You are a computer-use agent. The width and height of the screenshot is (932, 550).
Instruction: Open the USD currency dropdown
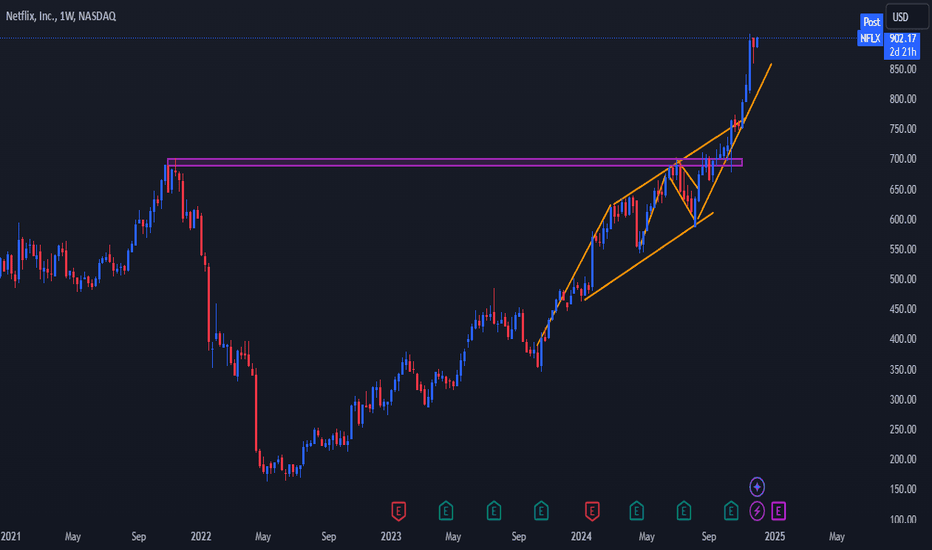906,17
